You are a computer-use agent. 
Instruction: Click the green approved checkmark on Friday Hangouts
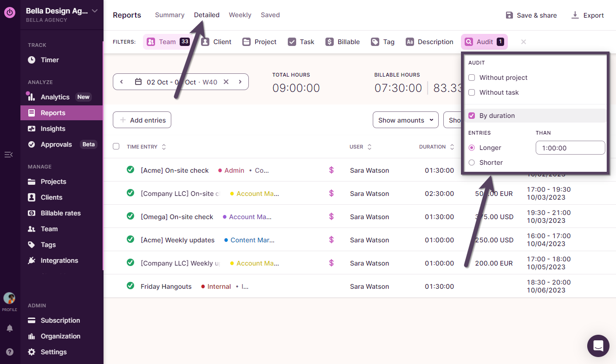tap(130, 286)
